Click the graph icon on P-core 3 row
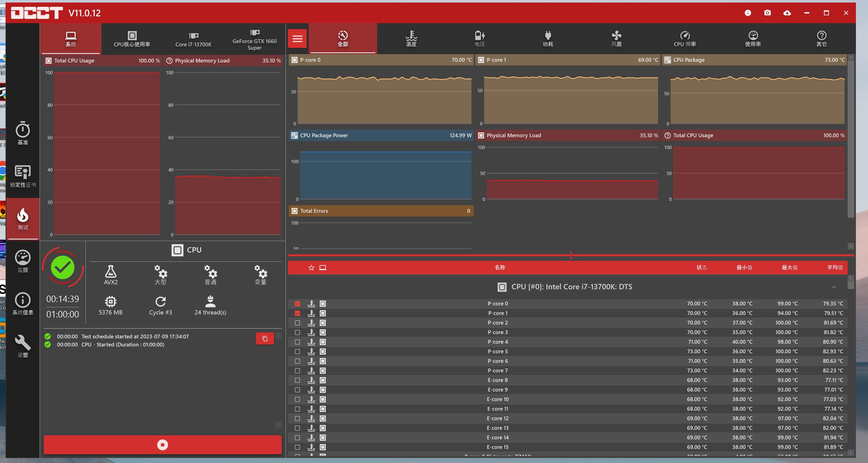The height and width of the screenshot is (463, 868). pos(323,332)
